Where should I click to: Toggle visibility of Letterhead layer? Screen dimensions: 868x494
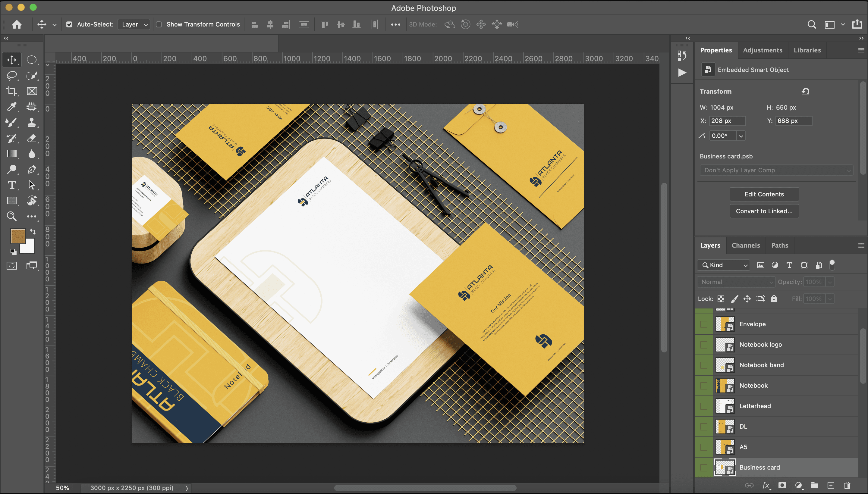point(704,406)
